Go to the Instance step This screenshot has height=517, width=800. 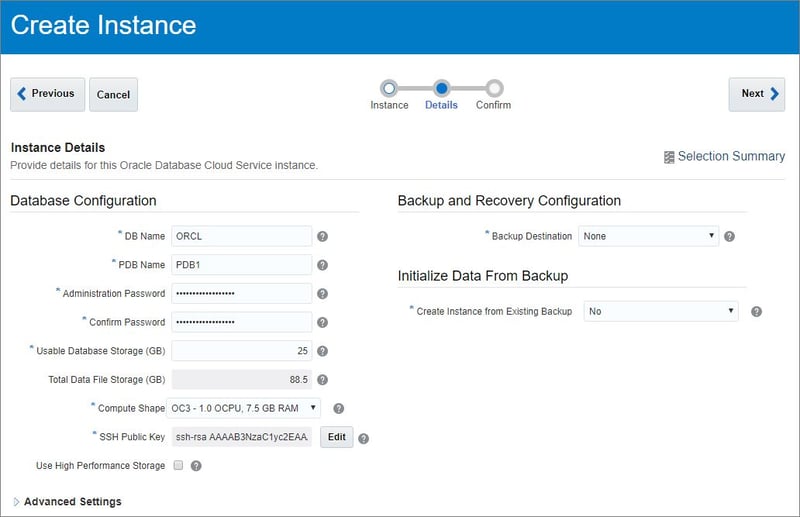click(389, 89)
